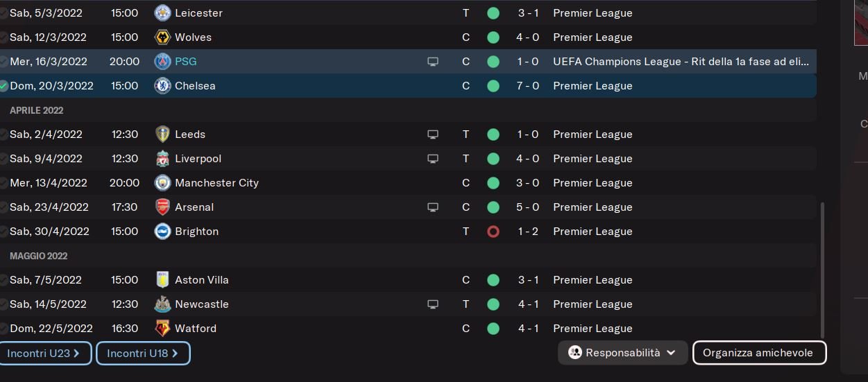
Task: Open the PSG team link
Action: click(186, 62)
